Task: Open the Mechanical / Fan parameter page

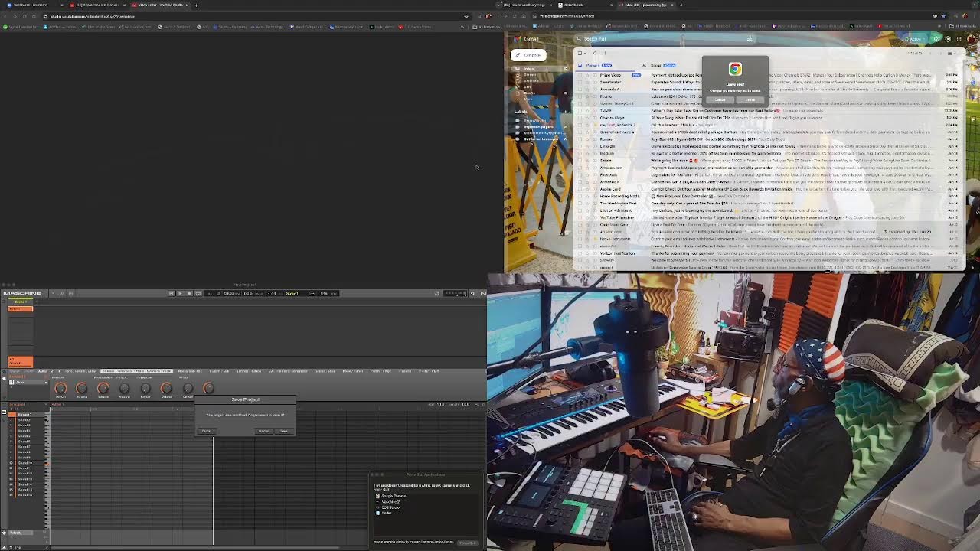Action: (190, 371)
